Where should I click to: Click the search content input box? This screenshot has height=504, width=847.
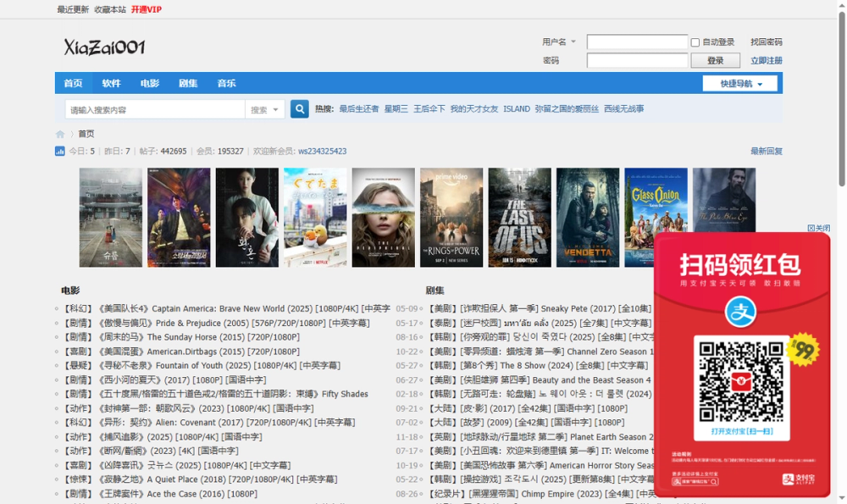click(155, 109)
